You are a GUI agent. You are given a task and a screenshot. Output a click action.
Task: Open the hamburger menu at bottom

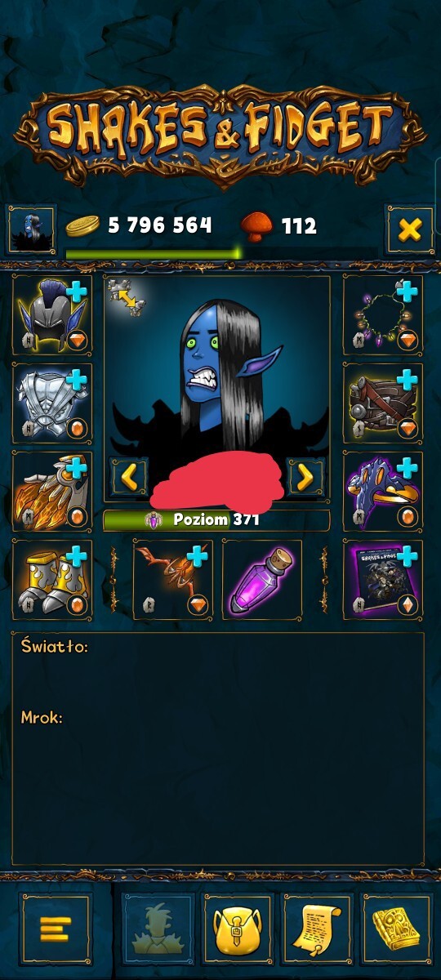pyautogui.click(x=56, y=929)
